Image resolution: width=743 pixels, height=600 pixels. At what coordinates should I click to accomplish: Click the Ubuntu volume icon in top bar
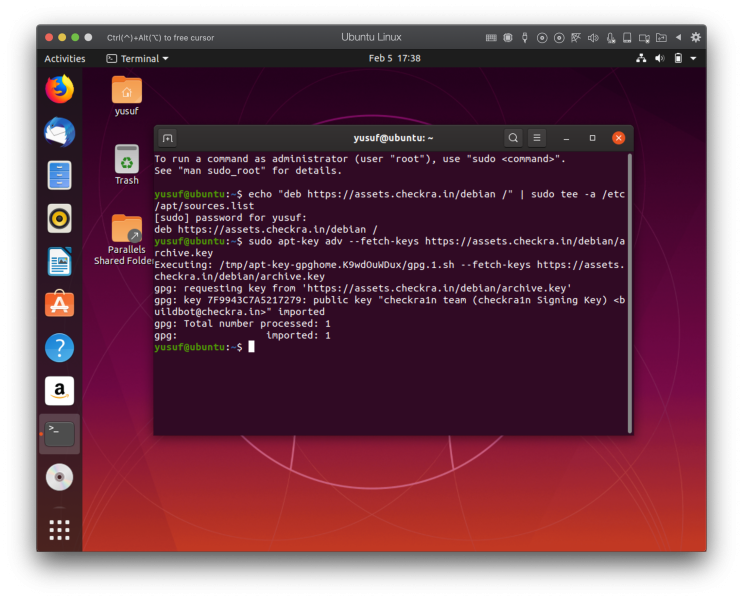tap(660, 58)
